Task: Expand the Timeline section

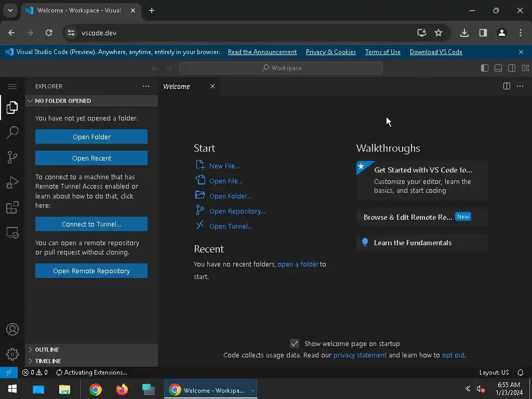Action: [91, 361]
